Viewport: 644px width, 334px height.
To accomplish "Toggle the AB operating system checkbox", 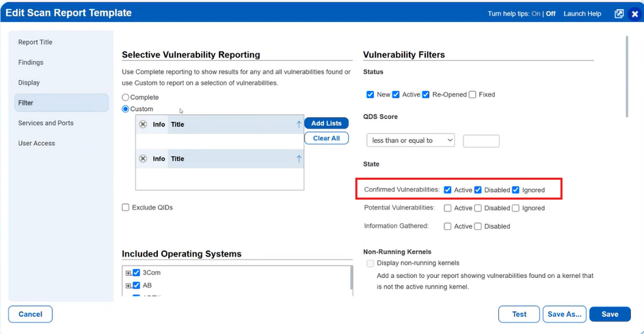I will [x=137, y=285].
